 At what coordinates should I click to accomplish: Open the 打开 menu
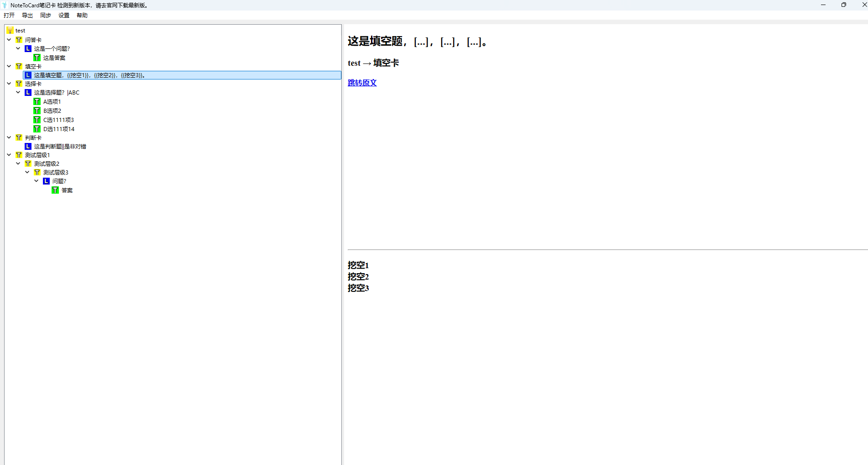9,16
